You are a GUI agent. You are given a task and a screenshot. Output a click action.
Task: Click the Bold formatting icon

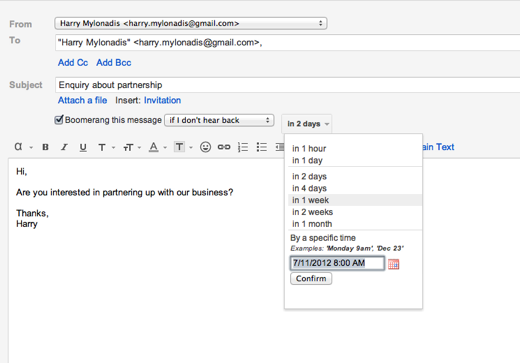click(45, 147)
